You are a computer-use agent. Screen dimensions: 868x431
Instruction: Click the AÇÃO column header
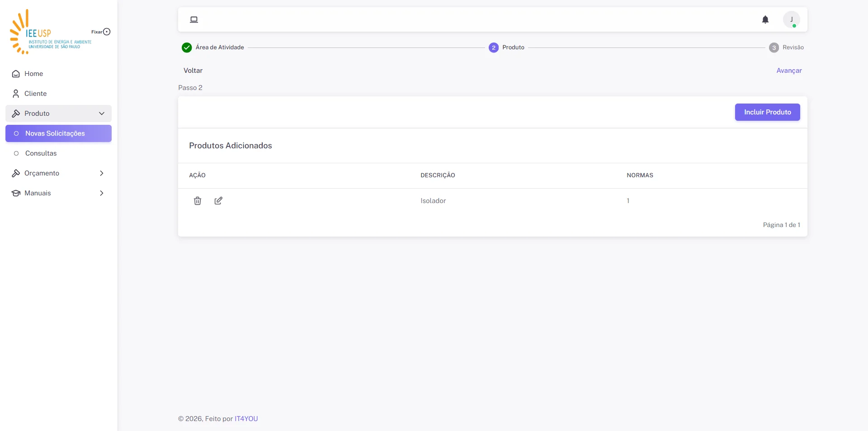click(x=197, y=175)
